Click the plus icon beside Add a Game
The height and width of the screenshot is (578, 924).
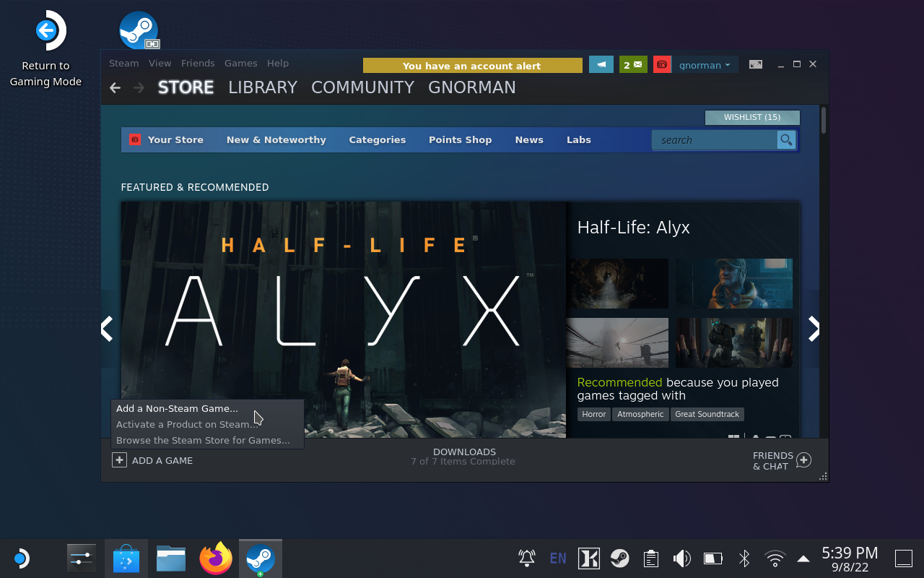click(x=119, y=460)
